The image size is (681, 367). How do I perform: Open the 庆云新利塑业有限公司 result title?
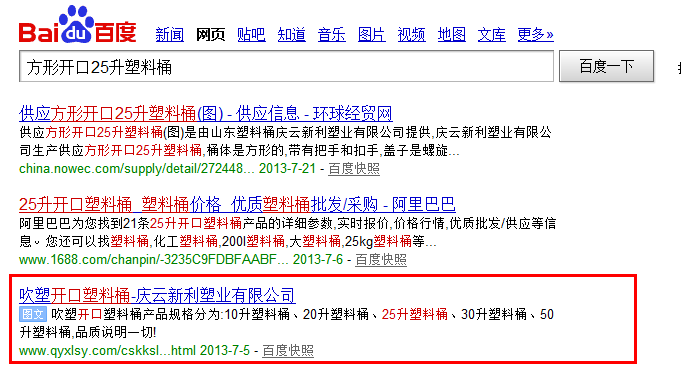coord(157,296)
